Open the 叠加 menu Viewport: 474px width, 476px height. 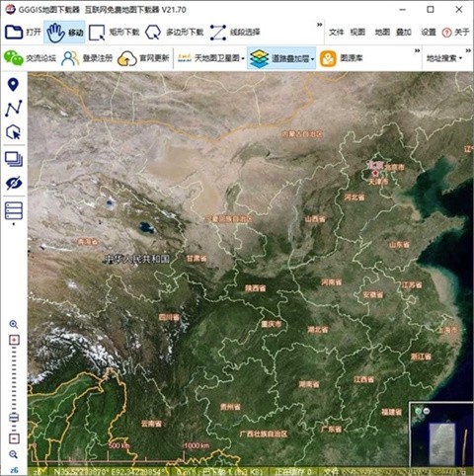404,33
